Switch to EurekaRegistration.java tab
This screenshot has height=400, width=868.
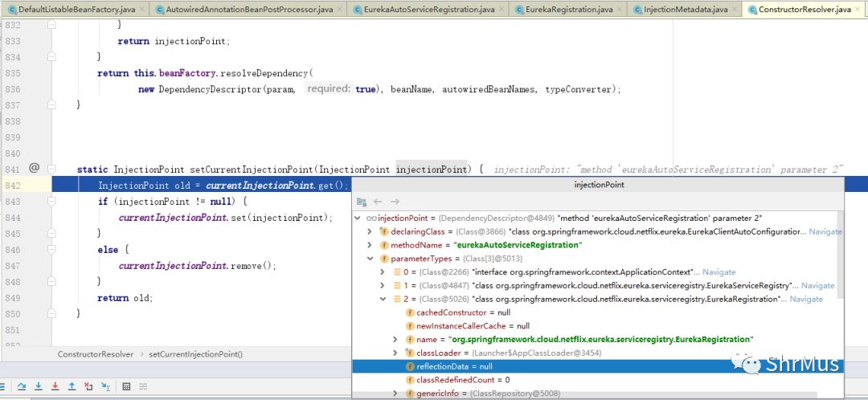(568, 10)
